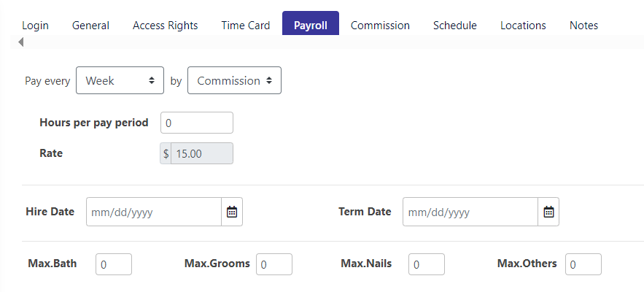Select the Payroll tab
The width and height of the screenshot is (644, 292).
[311, 26]
